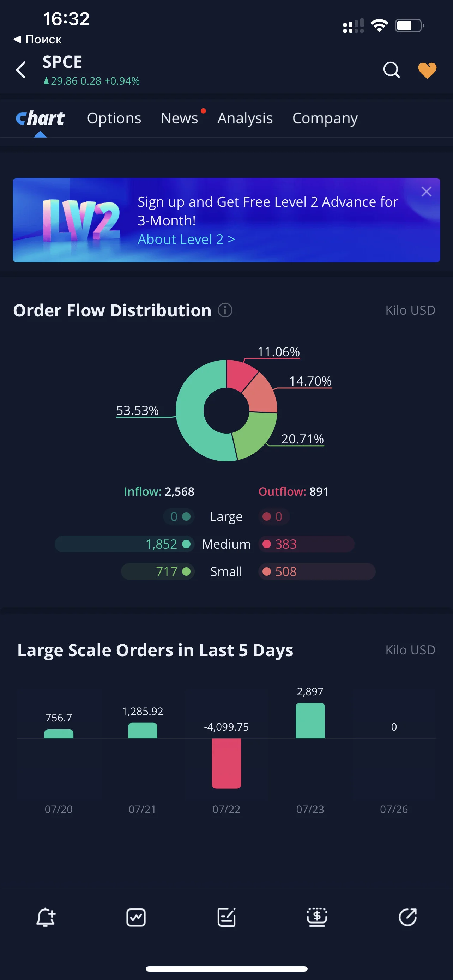Tap the Medium inflow 1,852 bar
Screen dimensions: 453x980
click(x=125, y=544)
